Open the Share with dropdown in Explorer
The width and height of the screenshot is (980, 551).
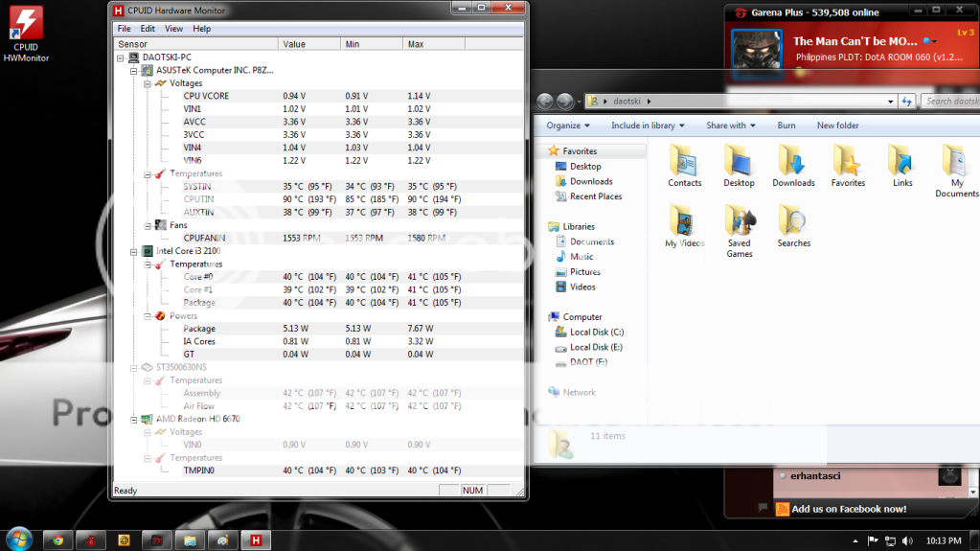[731, 126]
